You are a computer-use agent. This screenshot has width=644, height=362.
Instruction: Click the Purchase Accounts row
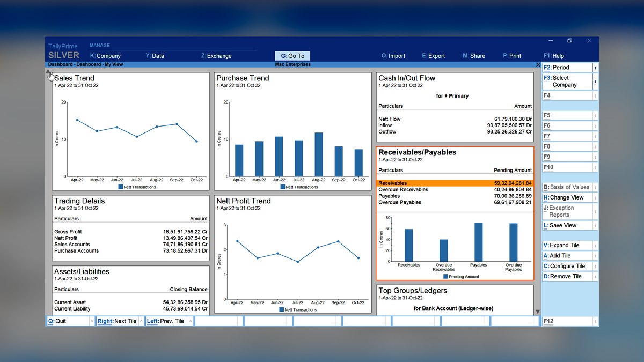130,251
